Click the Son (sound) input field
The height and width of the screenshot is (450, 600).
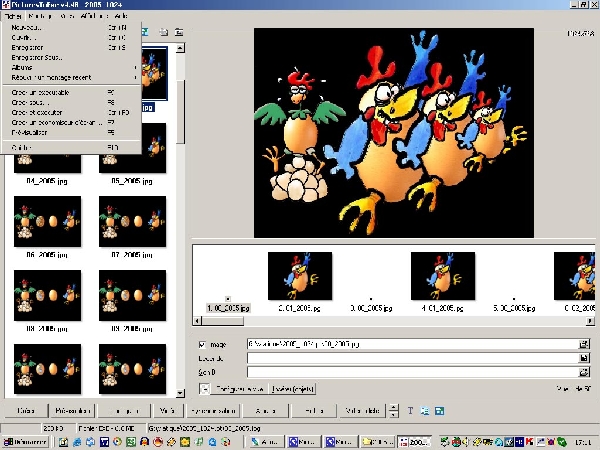coord(412,372)
